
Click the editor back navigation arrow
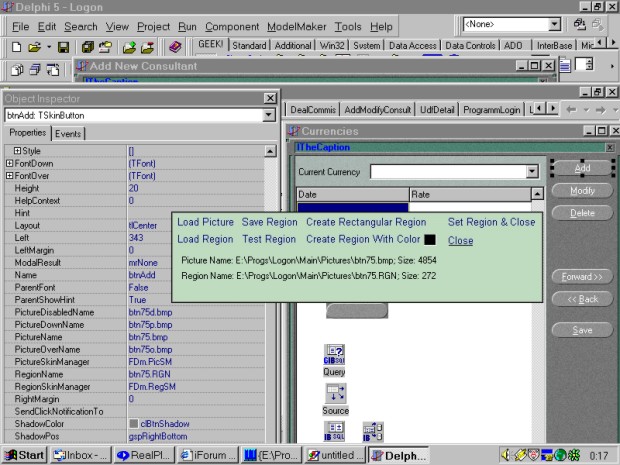pos(571,110)
